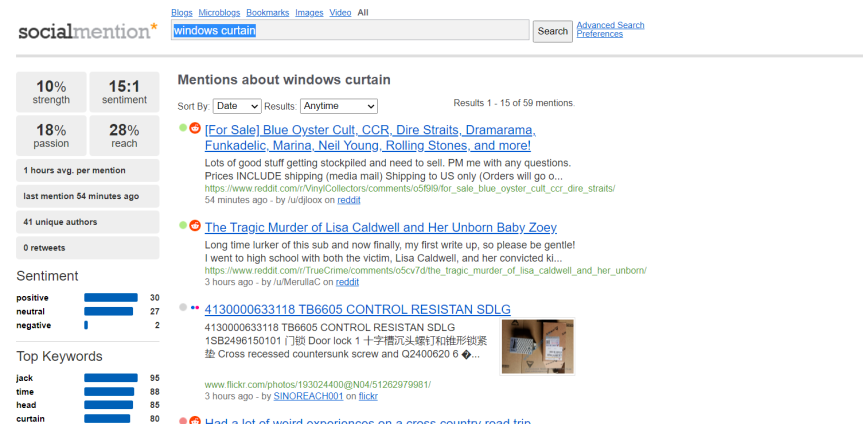The image size is (863, 426).
Task: Click the Flickr icon beside the 4130000633118 result
Action: [x=195, y=308]
